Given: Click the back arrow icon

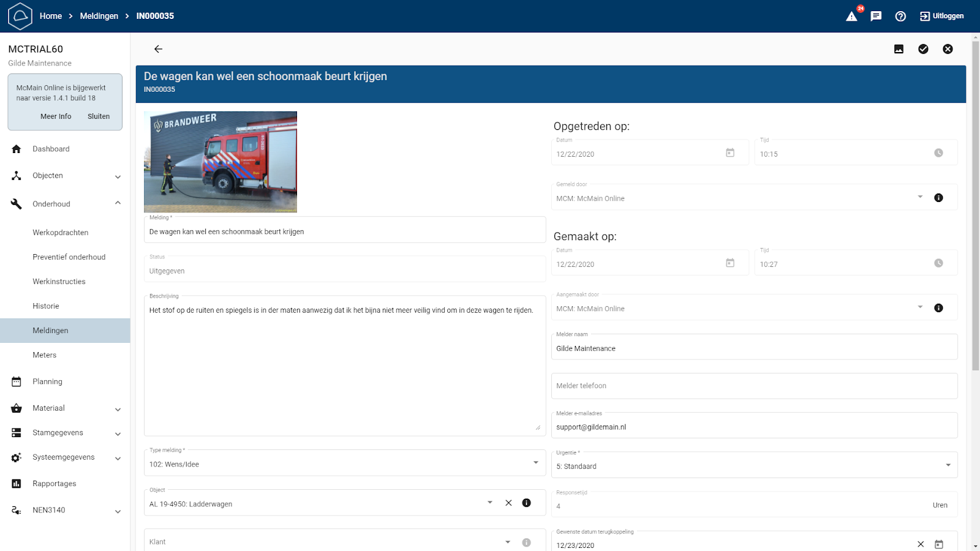Looking at the screenshot, I should point(158,49).
